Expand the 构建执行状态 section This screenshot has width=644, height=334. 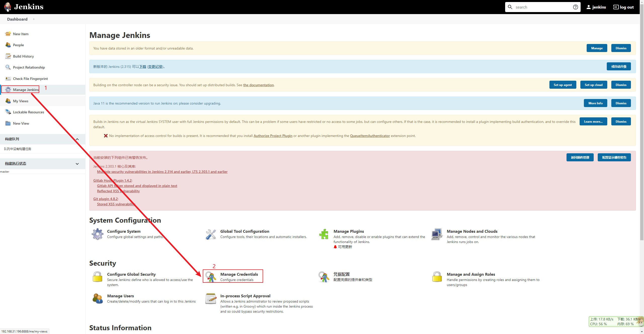tap(77, 164)
